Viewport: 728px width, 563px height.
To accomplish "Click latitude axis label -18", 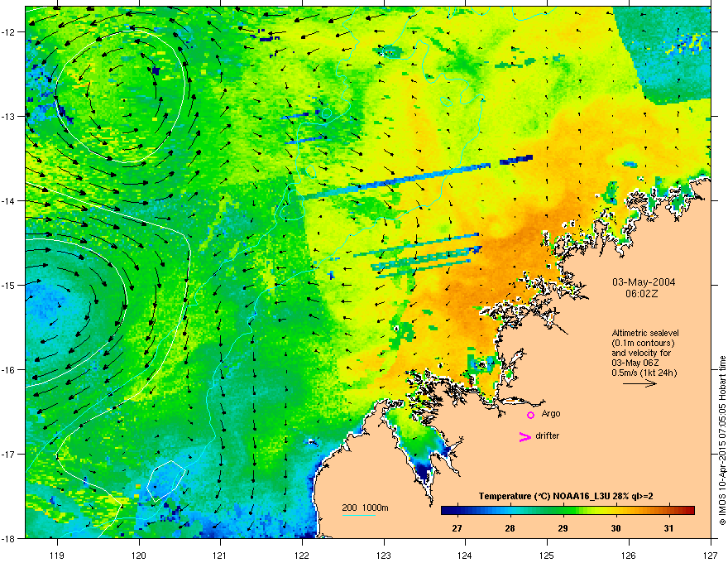I will [x=9, y=538].
